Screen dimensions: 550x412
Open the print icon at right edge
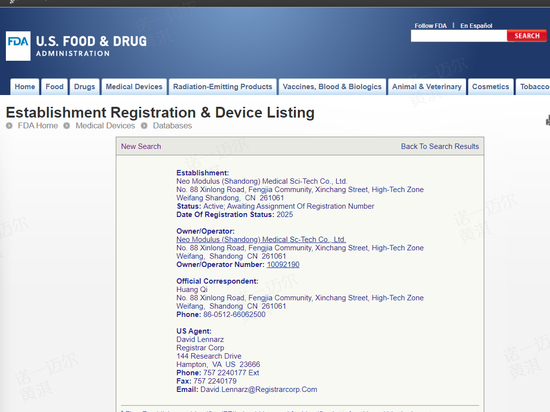pos(548,121)
